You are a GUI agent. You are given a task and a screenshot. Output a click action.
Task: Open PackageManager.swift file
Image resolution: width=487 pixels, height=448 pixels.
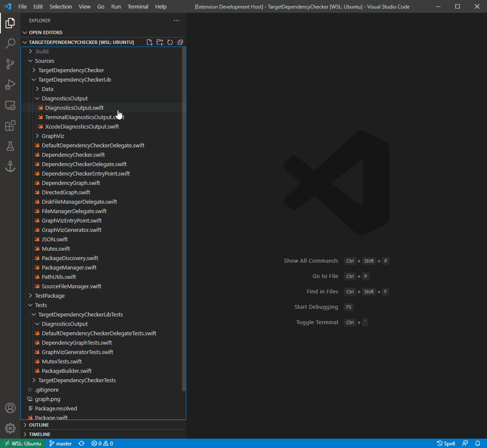tap(103, 268)
